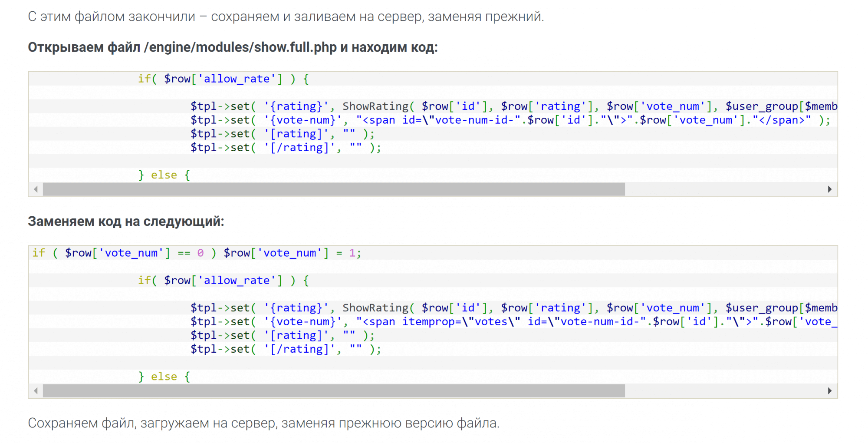Click the right scroll arrow of the first code block
868x443 pixels.
coord(829,189)
